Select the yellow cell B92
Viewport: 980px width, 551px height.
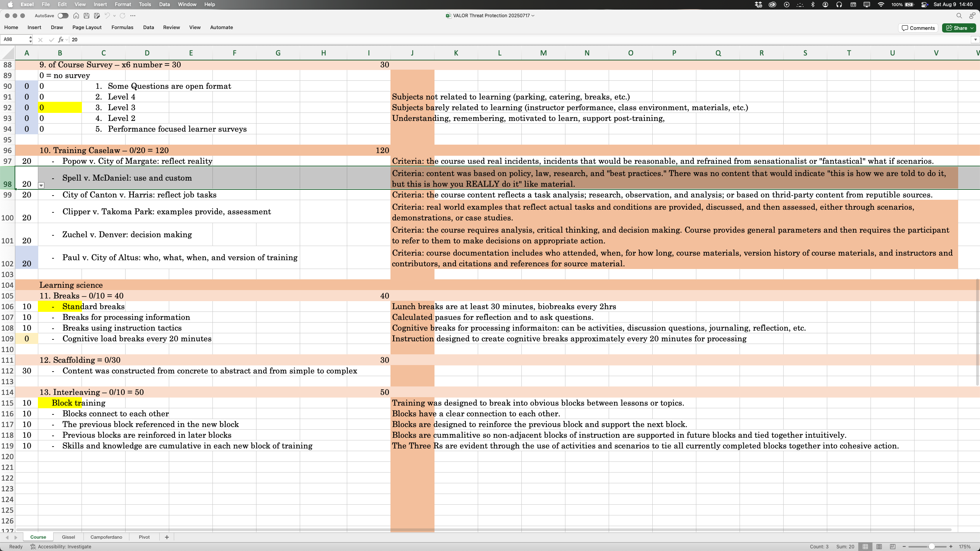[x=60, y=108]
